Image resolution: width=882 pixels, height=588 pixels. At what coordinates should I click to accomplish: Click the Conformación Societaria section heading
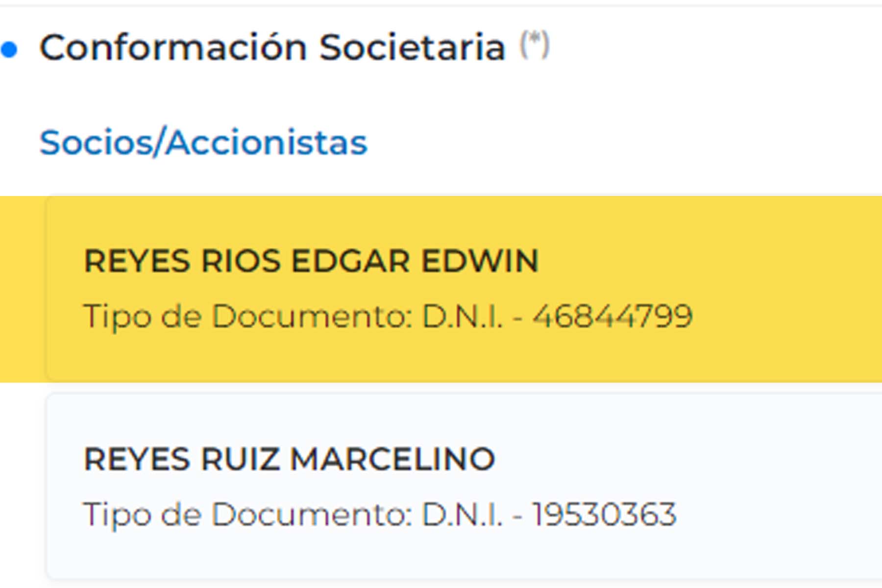click(272, 48)
